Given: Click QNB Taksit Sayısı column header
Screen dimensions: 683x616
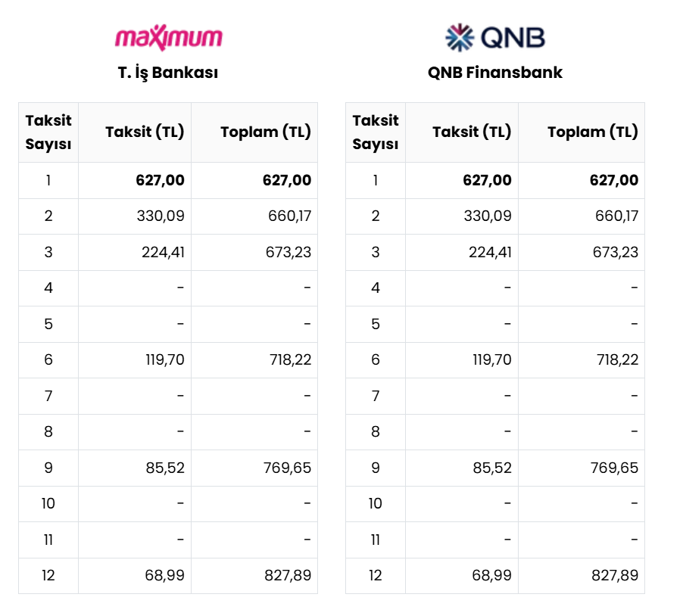Looking at the screenshot, I should pos(376,132).
